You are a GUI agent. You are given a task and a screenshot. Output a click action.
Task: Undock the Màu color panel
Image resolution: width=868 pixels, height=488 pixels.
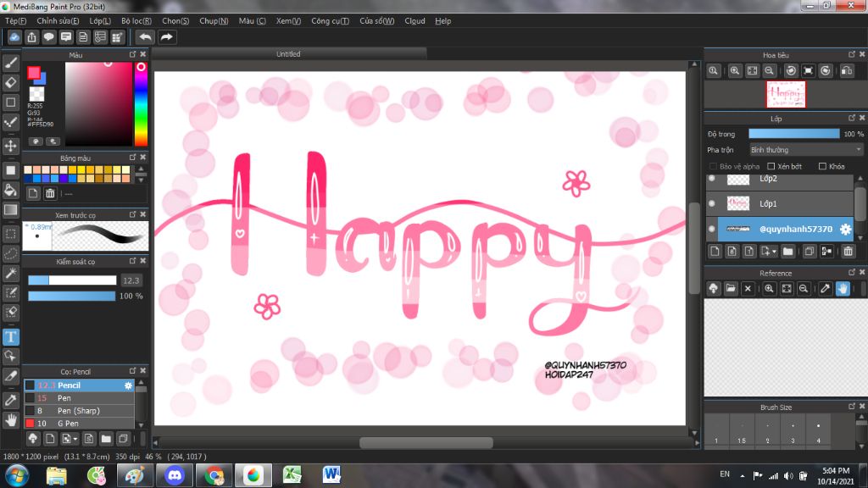tap(132, 54)
